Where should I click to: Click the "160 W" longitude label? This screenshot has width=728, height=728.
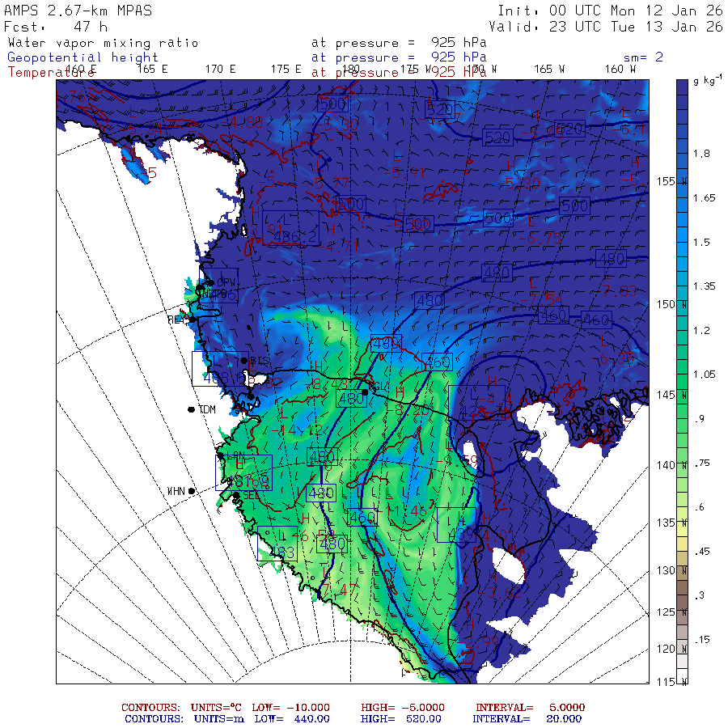[x=620, y=70]
